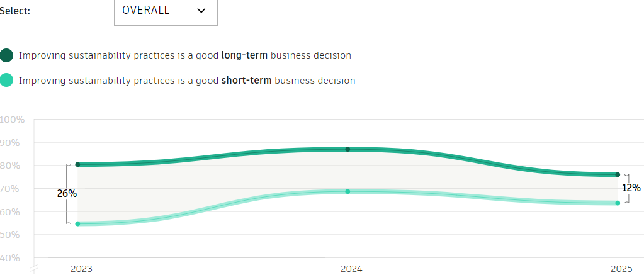Click the dark green long-term legend circle
644x275 pixels.
(x=7, y=55)
